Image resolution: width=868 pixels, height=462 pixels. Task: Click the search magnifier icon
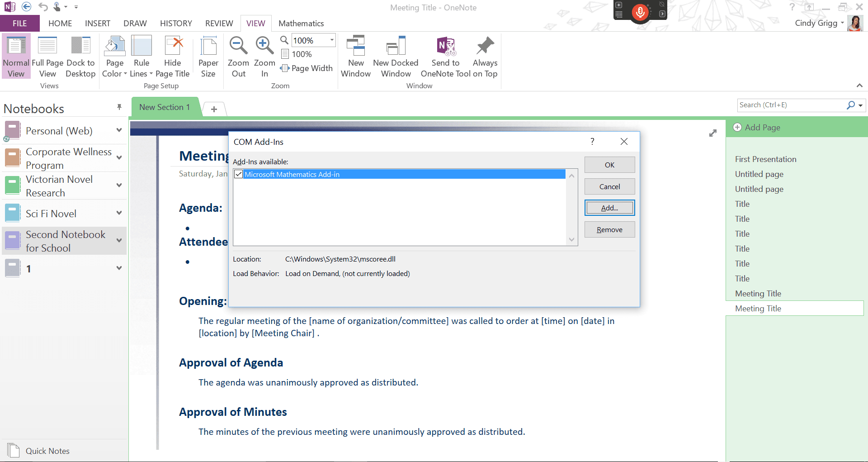coord(851,105)
